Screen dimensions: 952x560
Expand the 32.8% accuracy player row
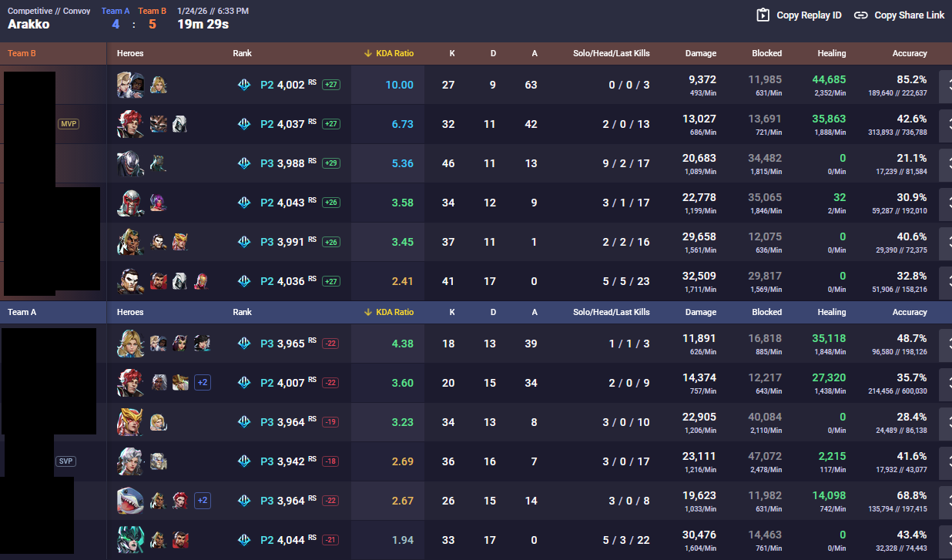945,281
